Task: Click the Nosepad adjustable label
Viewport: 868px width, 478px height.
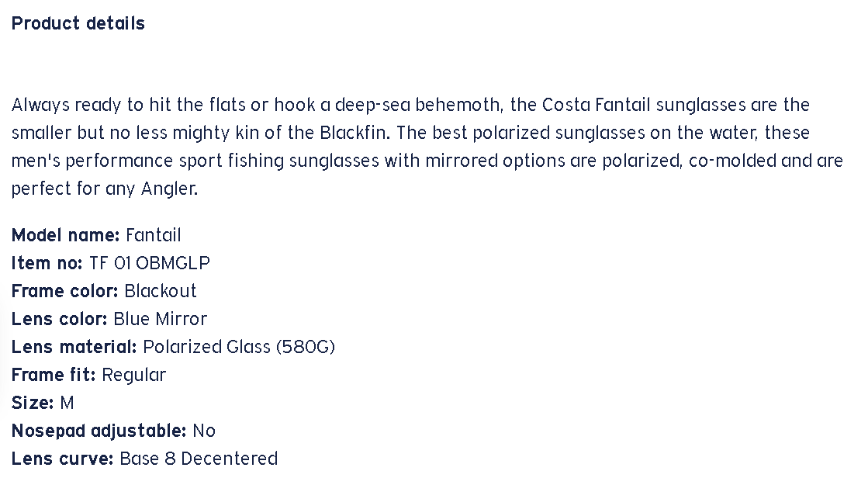Action: [x=99, y=431]
